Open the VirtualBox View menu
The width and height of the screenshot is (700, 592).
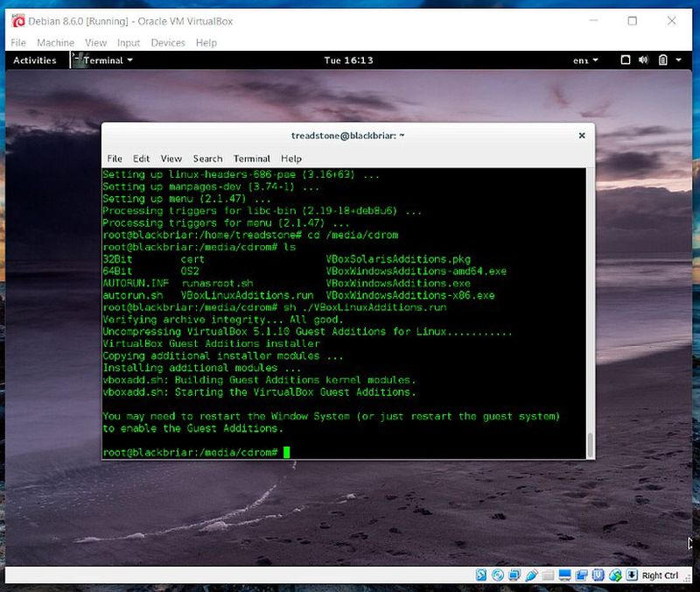[96, 43]
